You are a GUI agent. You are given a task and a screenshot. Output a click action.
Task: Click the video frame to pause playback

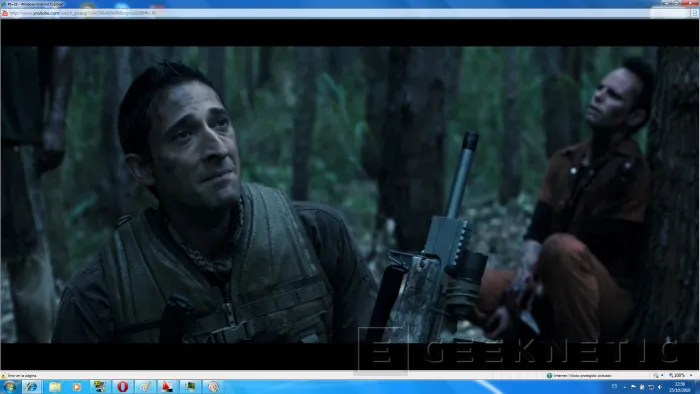pos(350,195)
